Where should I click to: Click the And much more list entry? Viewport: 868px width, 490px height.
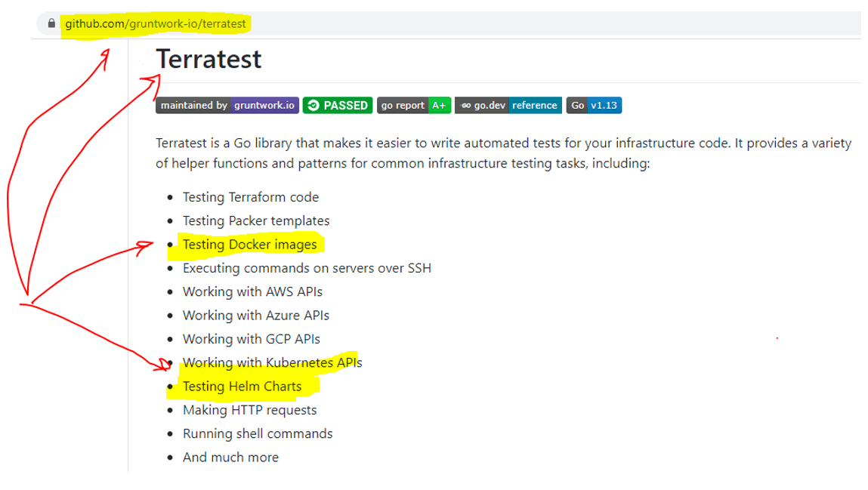pos(230,457)
